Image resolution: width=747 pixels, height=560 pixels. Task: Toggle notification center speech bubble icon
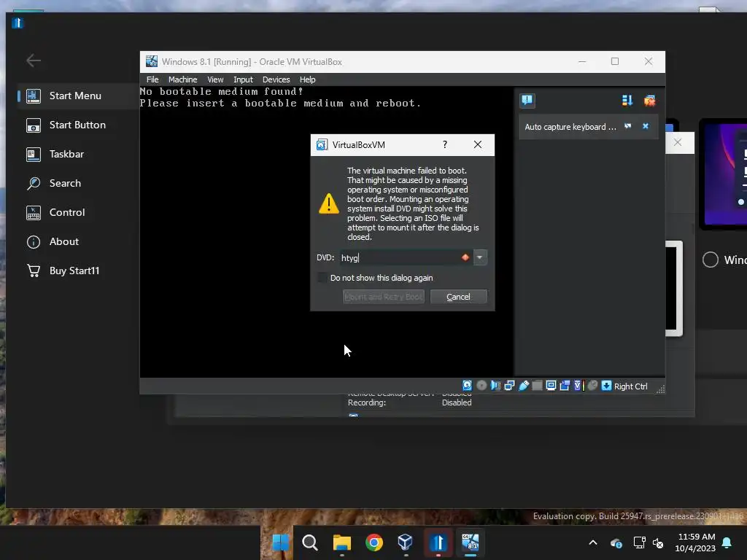(527, 101)
